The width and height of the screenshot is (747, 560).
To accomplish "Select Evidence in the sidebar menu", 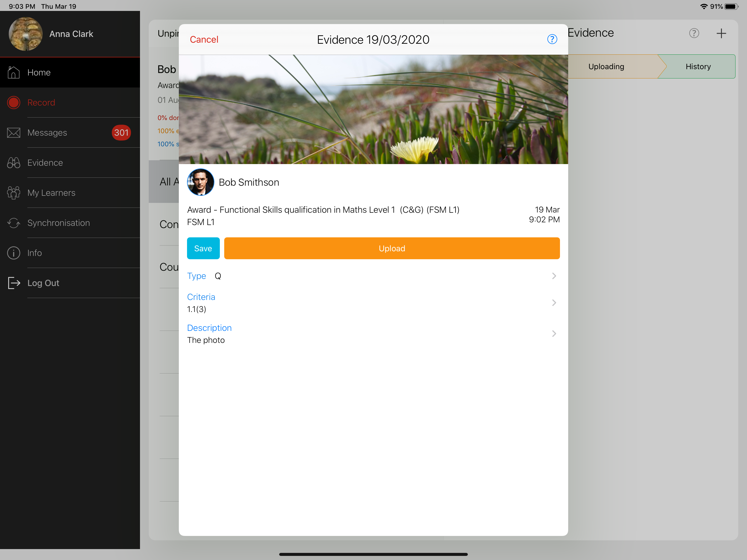I will (x=70, y=162).
